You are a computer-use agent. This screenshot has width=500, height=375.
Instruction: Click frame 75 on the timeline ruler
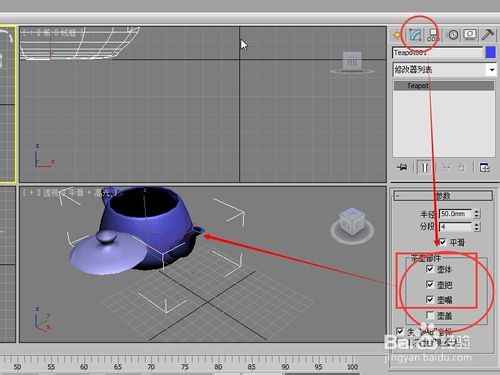[x=185, y=367]
